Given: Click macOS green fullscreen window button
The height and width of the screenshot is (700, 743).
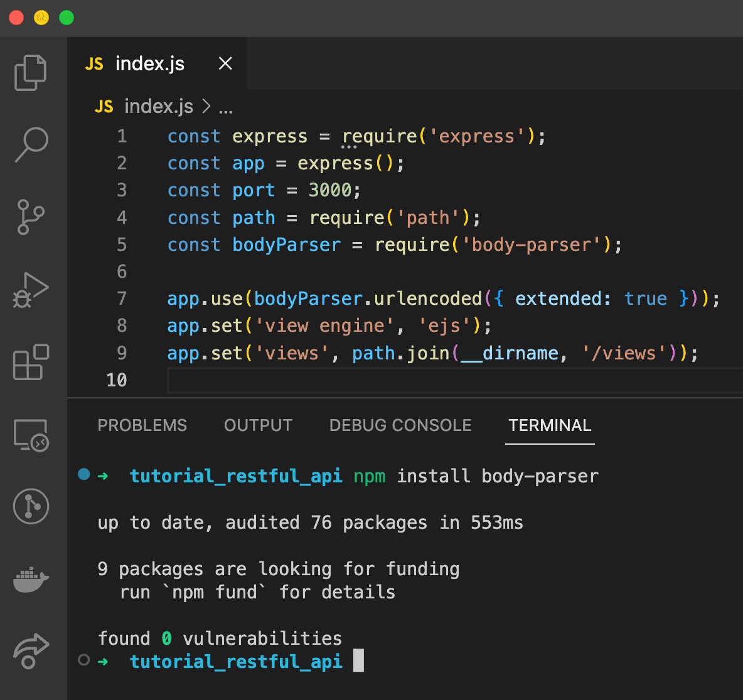Looking at the screenshot, I should pyautogui.click(x=67, y=18).
